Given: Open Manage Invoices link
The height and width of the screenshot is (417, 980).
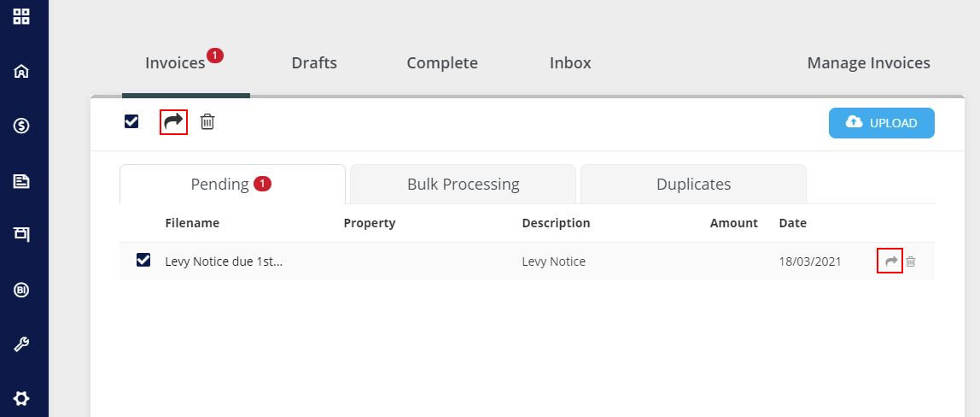Looking at the screenshot, I should coord(868,63).
